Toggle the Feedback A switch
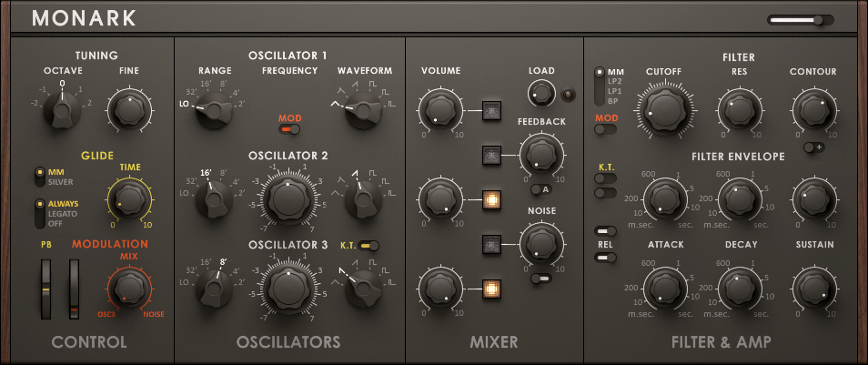 click(x=540, y=189)
